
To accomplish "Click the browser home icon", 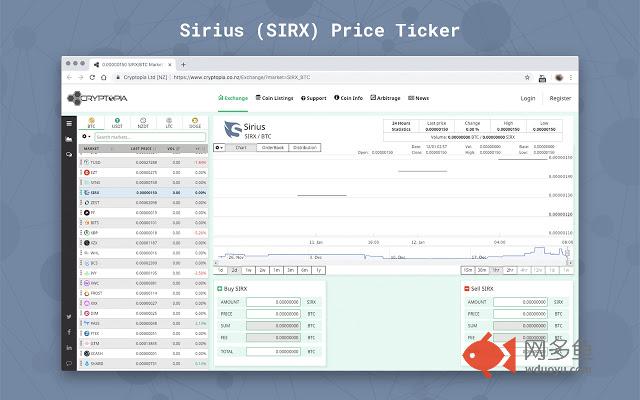I will pyautogui.click(x=104, y=77).
